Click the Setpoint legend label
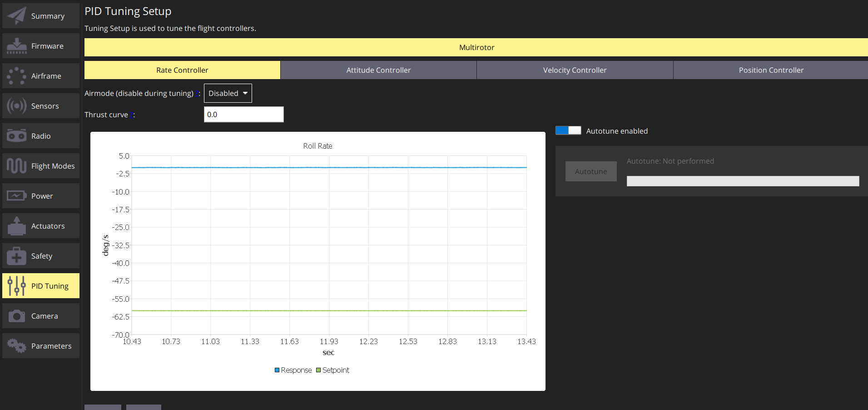The height and width of the screenshot is (410, 868). click(x=336, y=370)
